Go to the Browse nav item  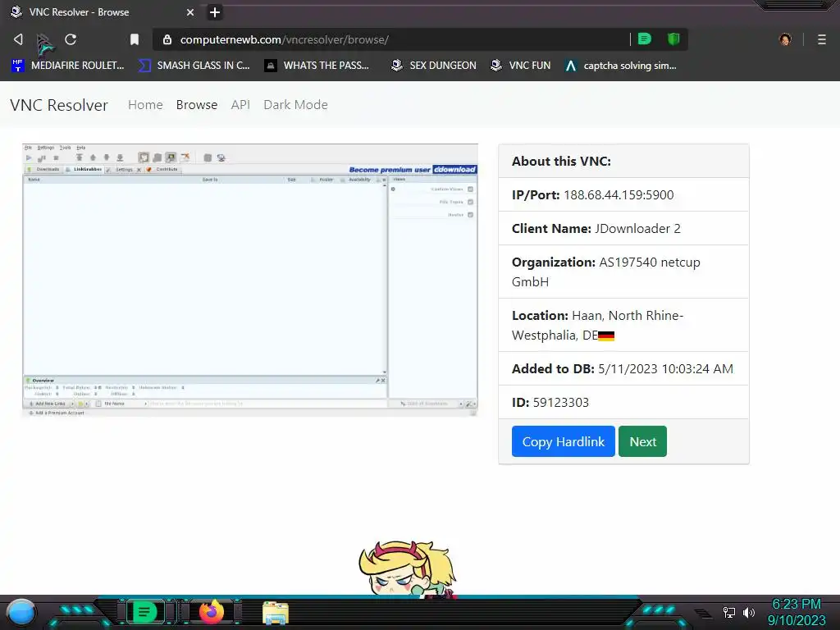click(197, 105)
